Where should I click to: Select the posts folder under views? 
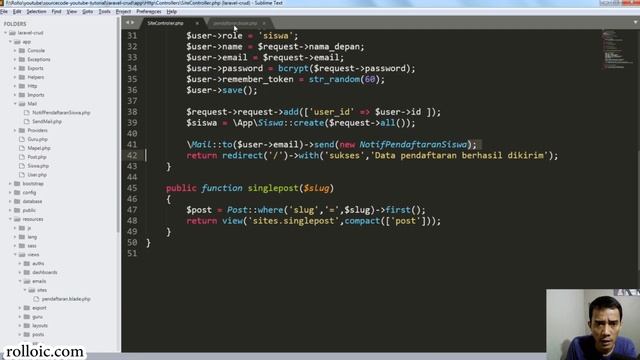[38, 335]
